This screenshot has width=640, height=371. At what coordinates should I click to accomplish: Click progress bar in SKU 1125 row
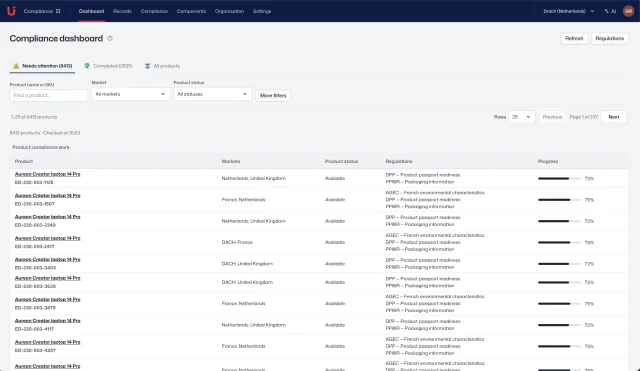click(x=559, y=178)
